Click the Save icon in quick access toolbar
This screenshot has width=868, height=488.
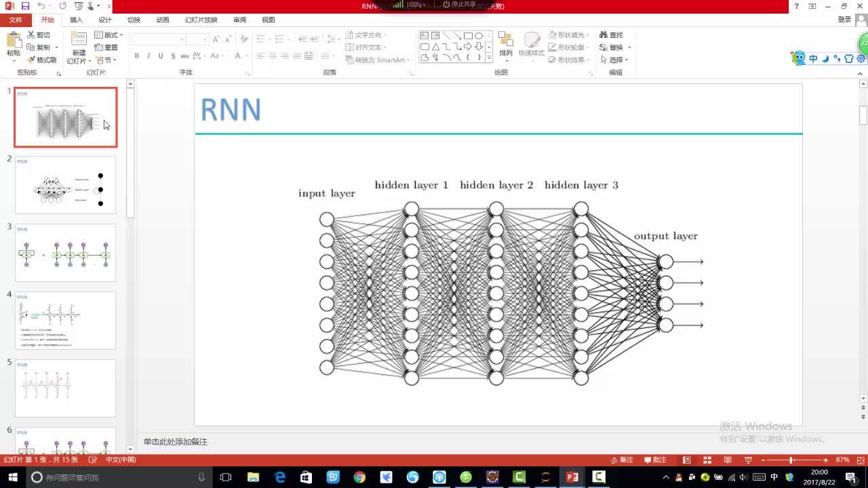[x=27, y=6]
